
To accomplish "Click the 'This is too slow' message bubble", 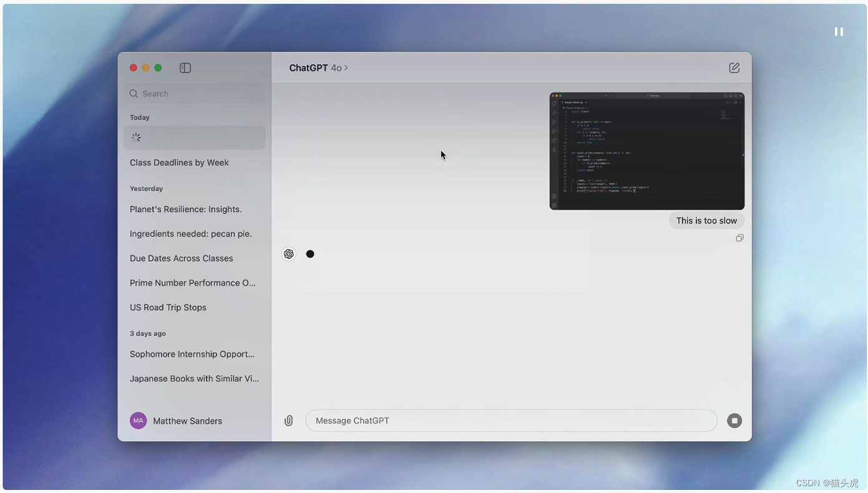I will tap(706, 220).
